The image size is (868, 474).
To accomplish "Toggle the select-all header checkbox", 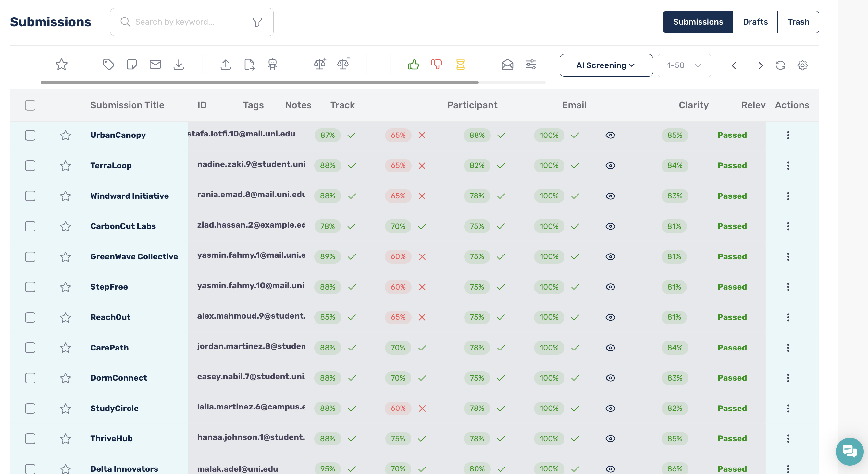I will 30,105.
